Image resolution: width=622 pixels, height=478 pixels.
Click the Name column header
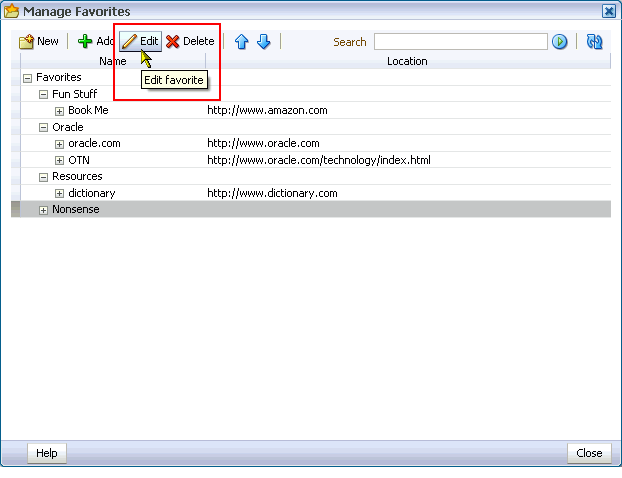click(113, 61)
